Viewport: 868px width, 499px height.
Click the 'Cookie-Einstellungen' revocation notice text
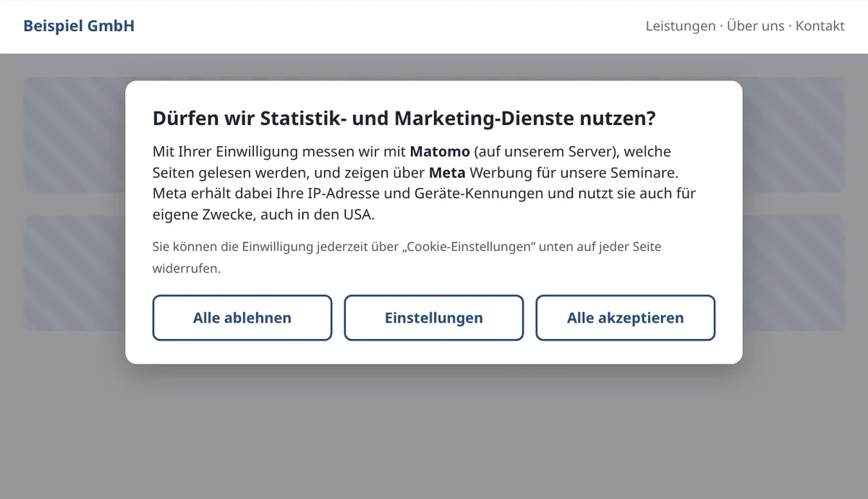pyautogui.click(x=407, y=257)
